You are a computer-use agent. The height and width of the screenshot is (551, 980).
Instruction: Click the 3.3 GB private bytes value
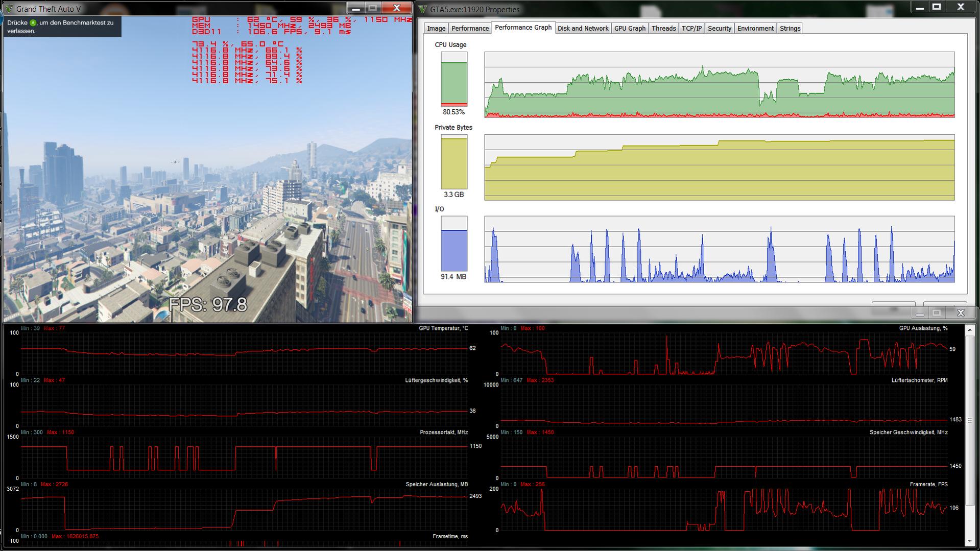[x=453, y=195]
